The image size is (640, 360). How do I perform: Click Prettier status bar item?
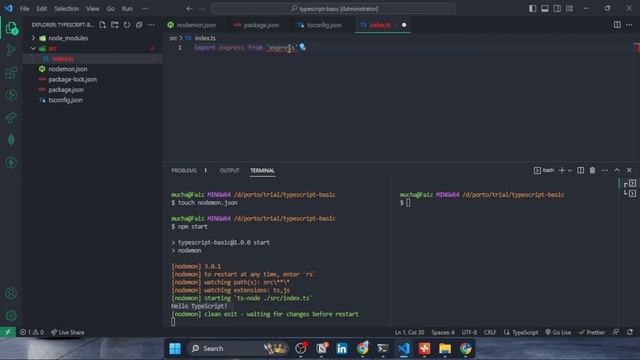(591, 332)
